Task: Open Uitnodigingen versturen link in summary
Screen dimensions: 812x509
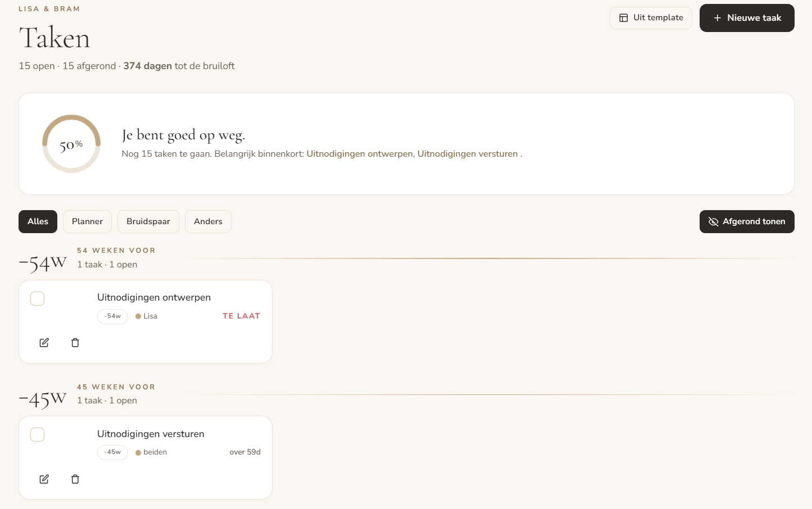Action: [x=468, y=154]
